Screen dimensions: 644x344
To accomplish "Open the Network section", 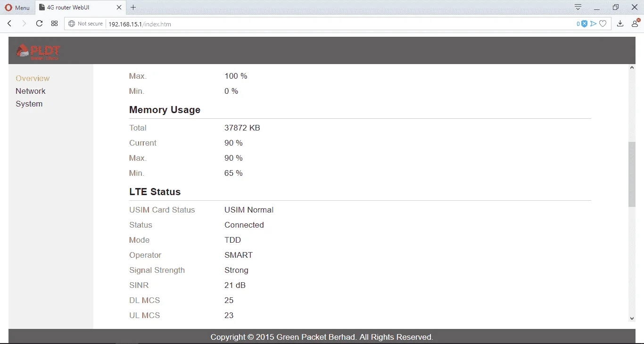I will pyautogui.click(x=31, y=91).
